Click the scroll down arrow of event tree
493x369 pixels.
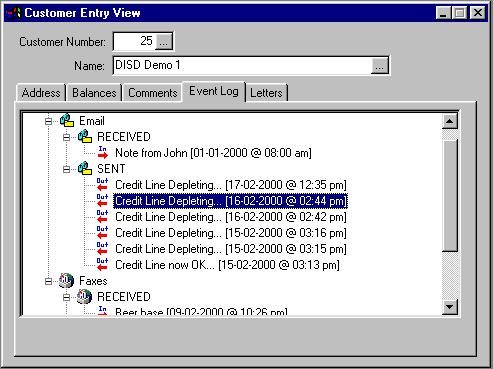pos(450,306)
